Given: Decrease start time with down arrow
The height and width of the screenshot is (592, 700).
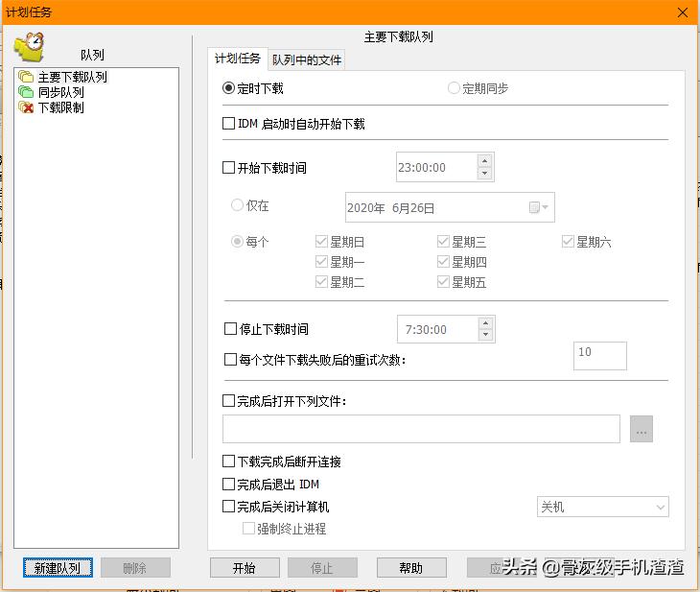Looking at the screenshot, I should pyautogui.click(x=485, y=174).
